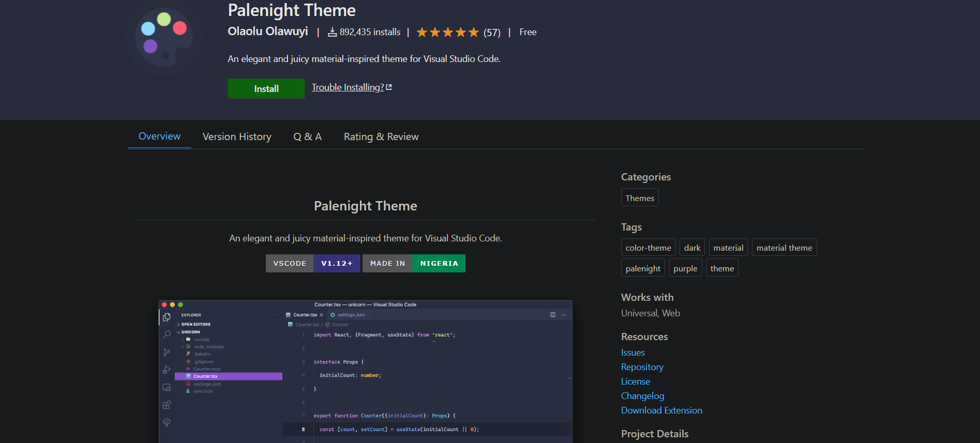The width and height of the screenshot is (980, 443).
Task: Open the Rating & Review tab
Action: click(381, 137)
